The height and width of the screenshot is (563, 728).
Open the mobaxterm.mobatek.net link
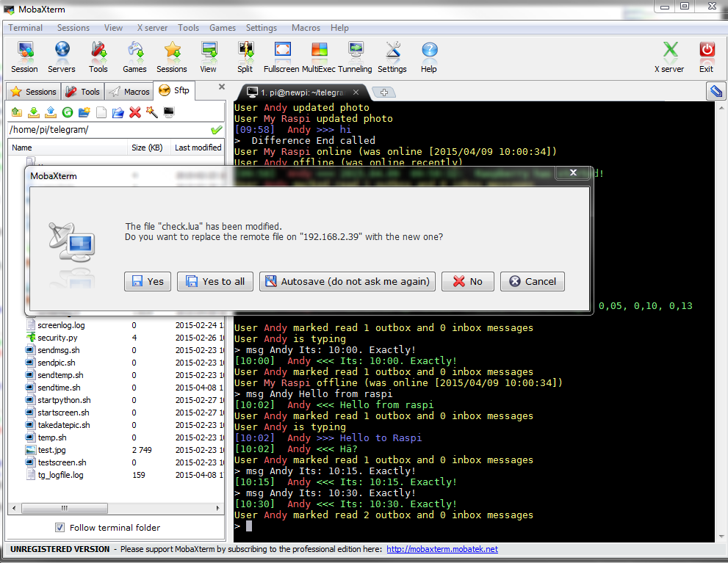[442, 549]
